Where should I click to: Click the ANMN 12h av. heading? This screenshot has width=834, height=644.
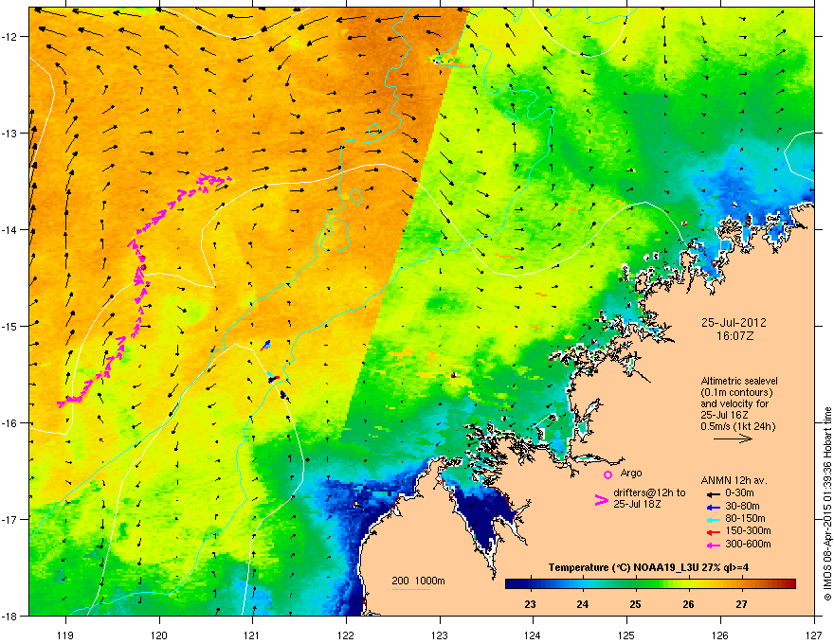[x=734, y=480]
